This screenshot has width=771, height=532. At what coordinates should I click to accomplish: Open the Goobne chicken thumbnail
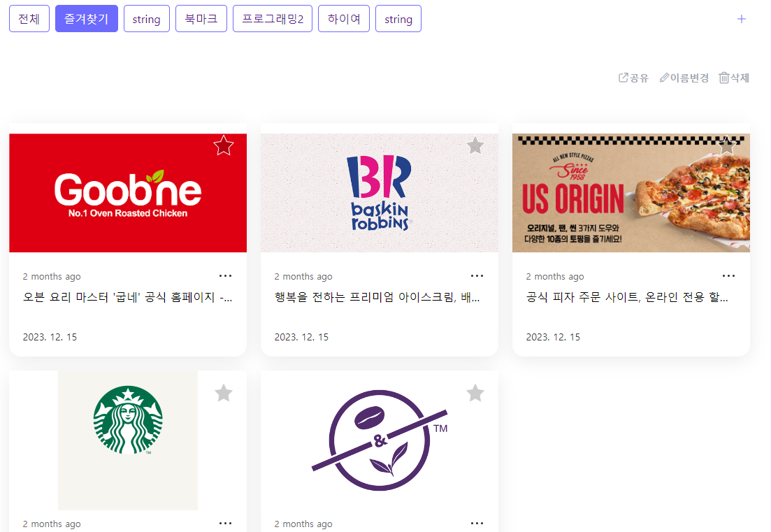tap(128, 193)
